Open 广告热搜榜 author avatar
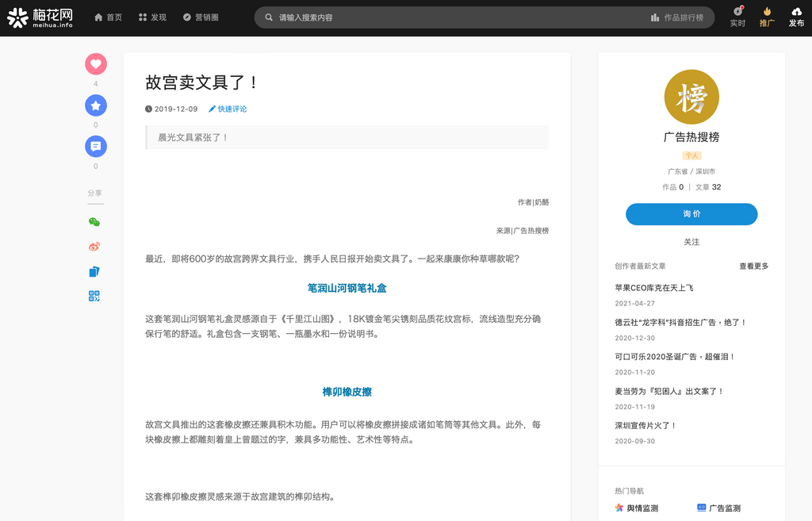This screenshot has width=812, height=521. (691, 97)
